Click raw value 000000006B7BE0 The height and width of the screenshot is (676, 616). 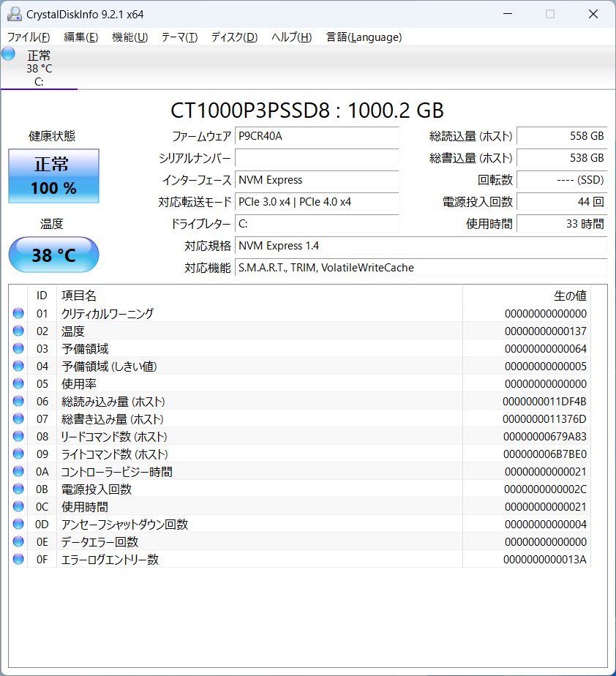click(545, 454)
